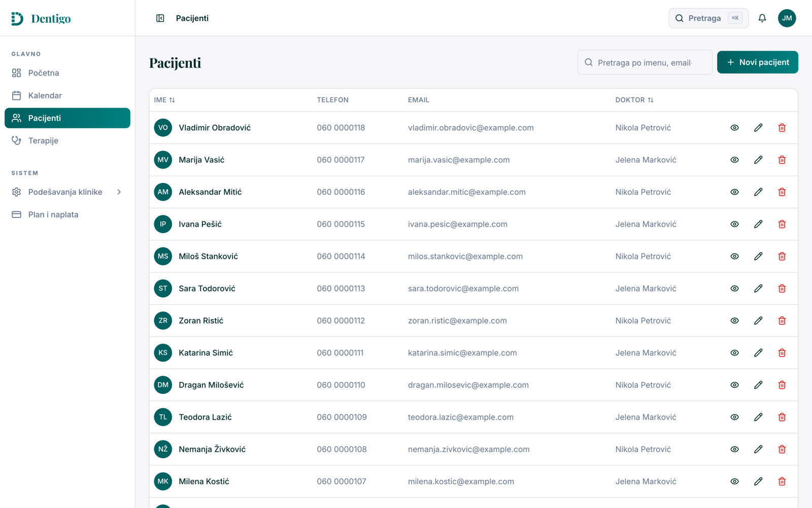Delete patient Katarina Simić
Screen dimensions: 812x508
pos(782,353)
